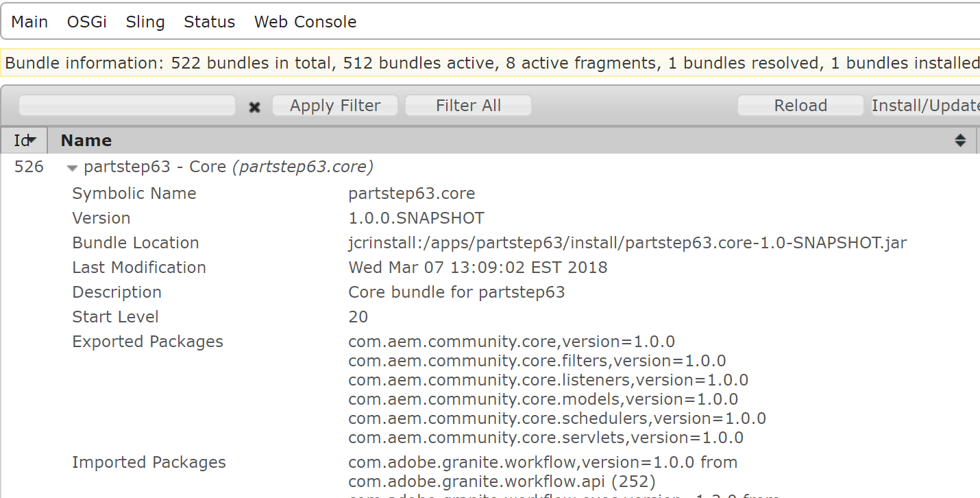
Task: Open the Status menu
Action: click(x=209, y=22)
